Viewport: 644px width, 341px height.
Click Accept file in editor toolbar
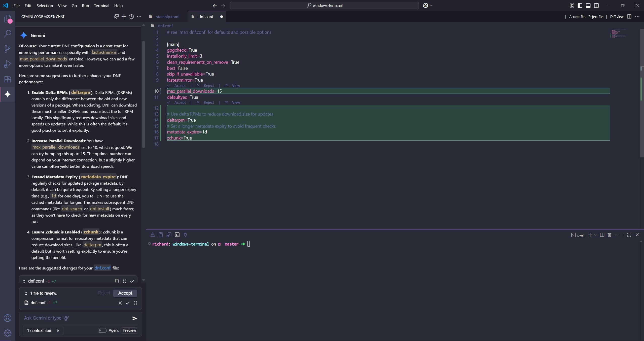point(577,17)
